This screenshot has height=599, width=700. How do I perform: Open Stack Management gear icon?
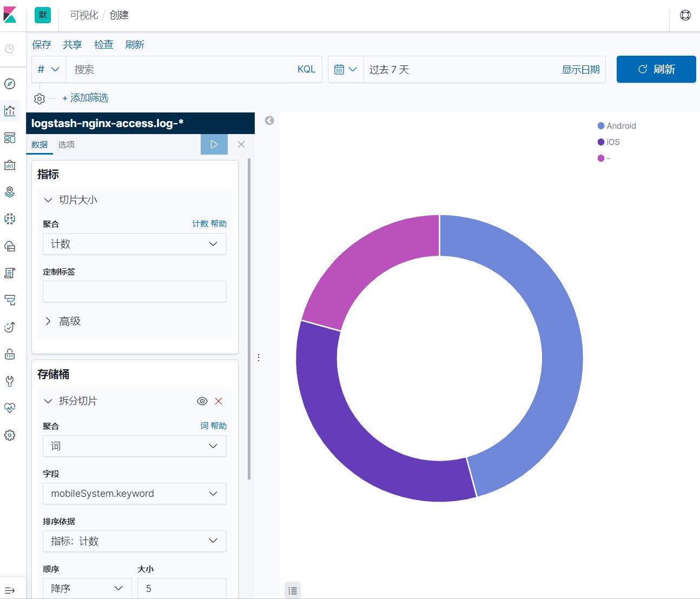(x=10, y=435)
